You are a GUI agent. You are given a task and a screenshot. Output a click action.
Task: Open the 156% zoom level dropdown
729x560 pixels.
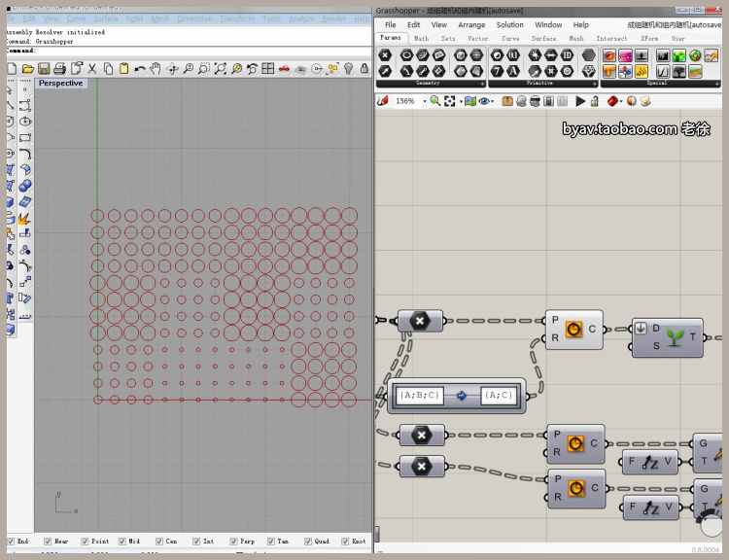point(423,101)
